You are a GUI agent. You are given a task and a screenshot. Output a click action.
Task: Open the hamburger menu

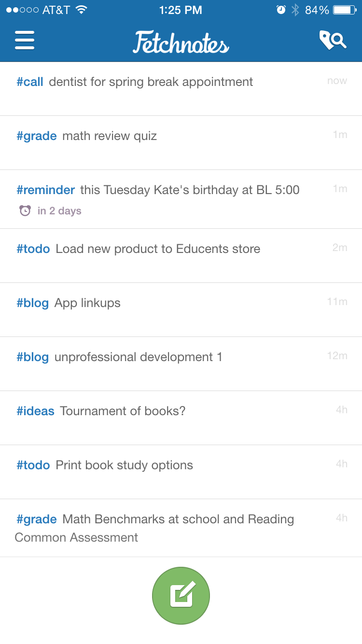[25, 41]
